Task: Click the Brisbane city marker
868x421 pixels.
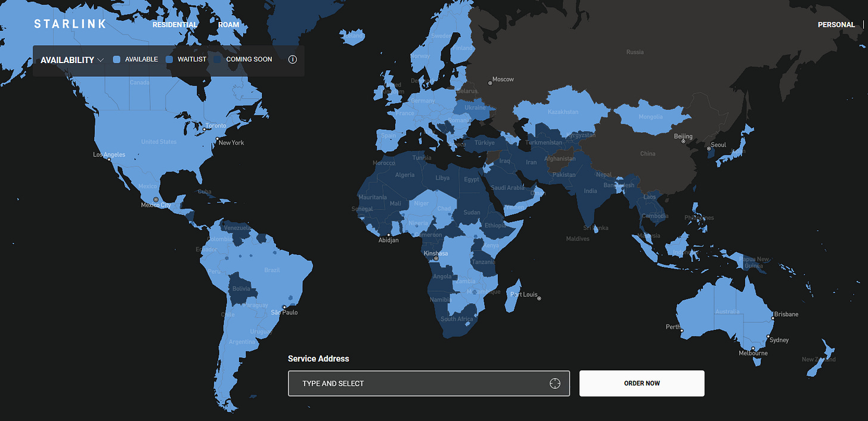Action: point(773,319)
